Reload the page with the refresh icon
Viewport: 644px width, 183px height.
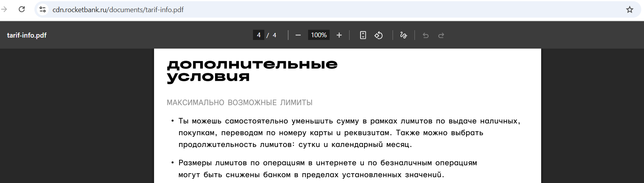pos(22,9)
